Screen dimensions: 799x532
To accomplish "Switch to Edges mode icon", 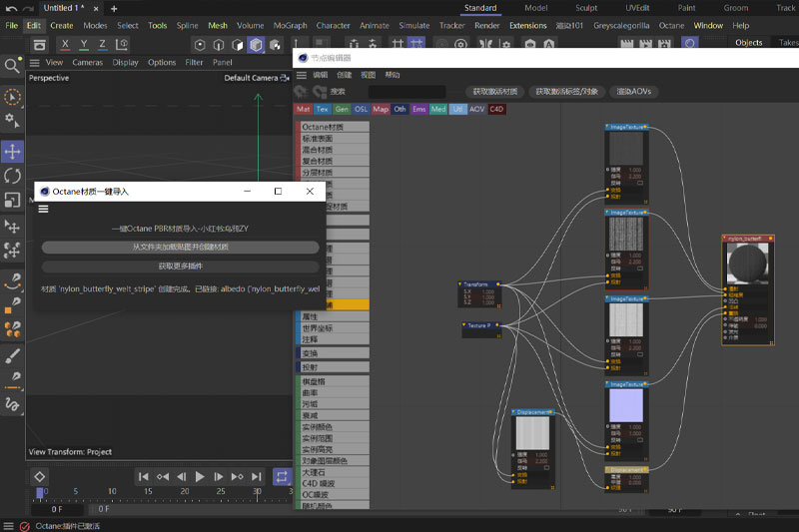I will point(219,45).
